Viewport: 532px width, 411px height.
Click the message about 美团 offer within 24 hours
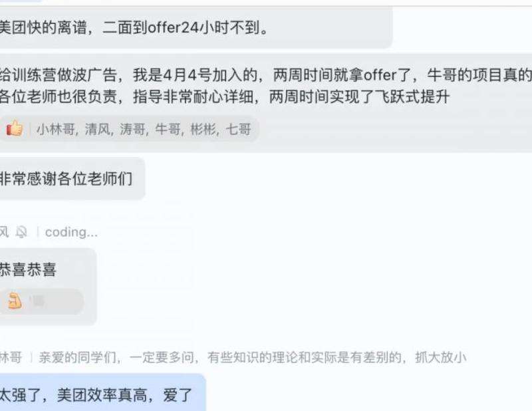click(x=196, y=28)
